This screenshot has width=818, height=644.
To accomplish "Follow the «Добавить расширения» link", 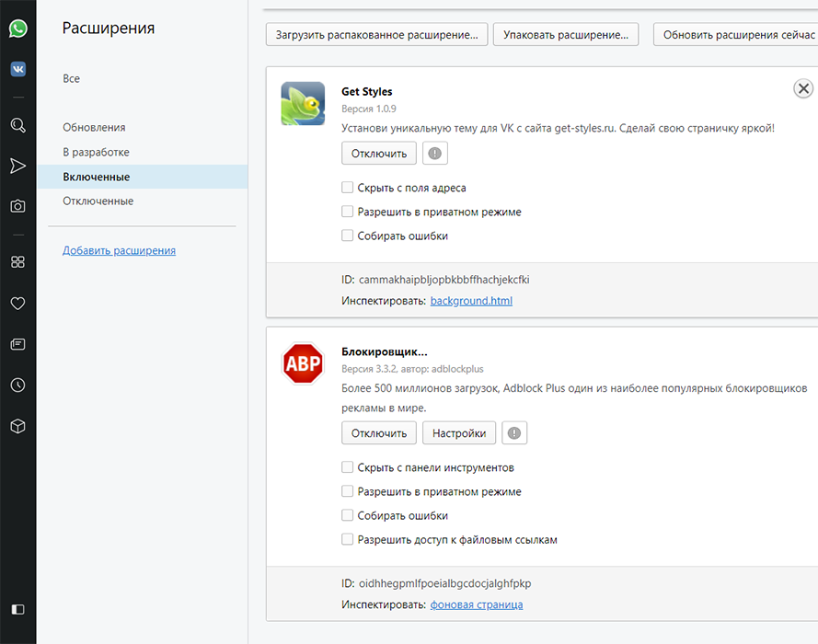I will tap(119, 250).
